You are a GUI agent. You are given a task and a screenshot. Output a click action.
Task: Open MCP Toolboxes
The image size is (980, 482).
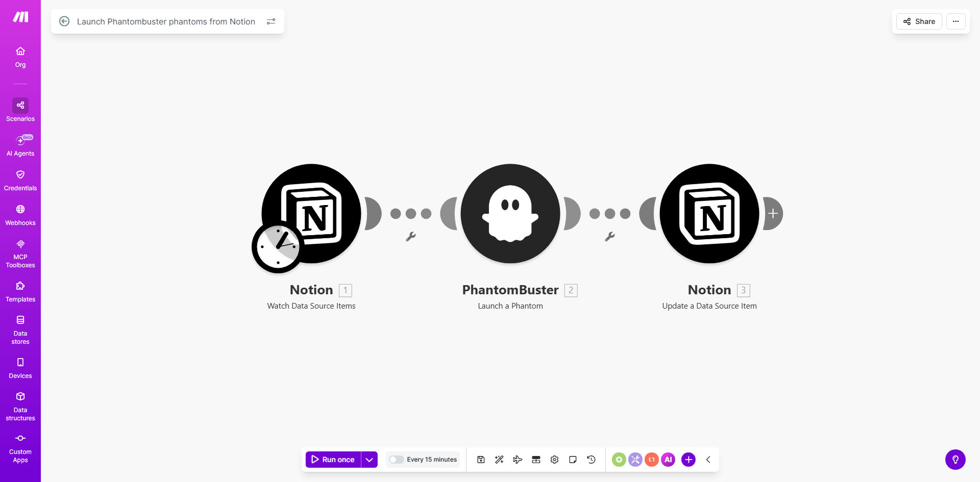(x=20, y=253)
